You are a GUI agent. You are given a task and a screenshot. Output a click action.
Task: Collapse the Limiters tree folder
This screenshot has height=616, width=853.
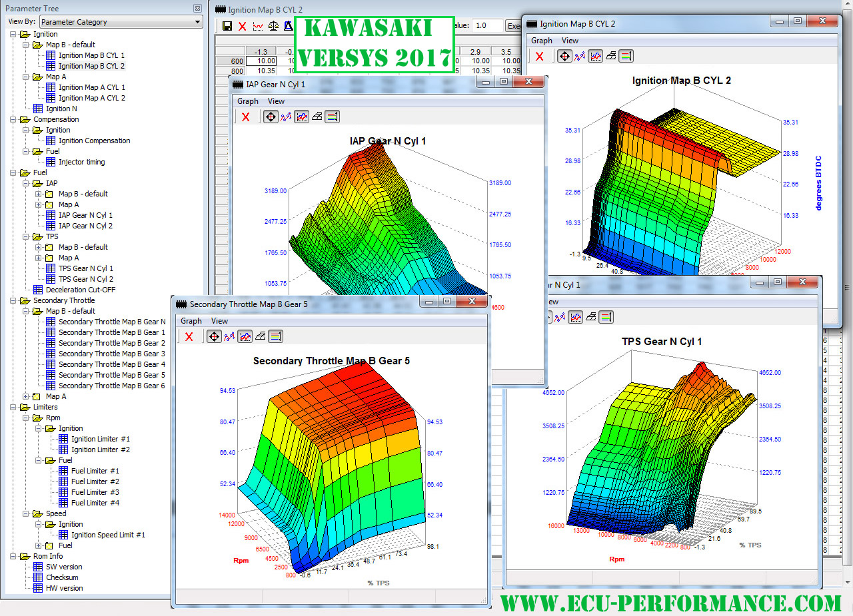point(13,407)
